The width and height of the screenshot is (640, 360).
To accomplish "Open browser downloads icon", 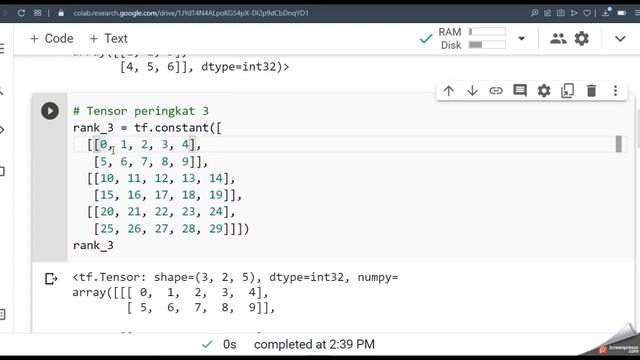I will 606,13.
